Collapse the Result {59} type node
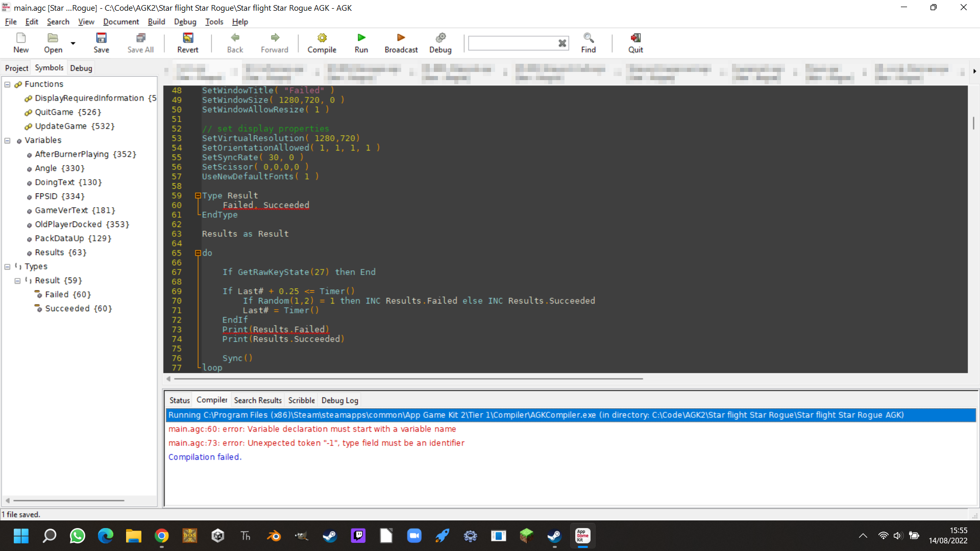980x551 pixels. click(18, 281)
